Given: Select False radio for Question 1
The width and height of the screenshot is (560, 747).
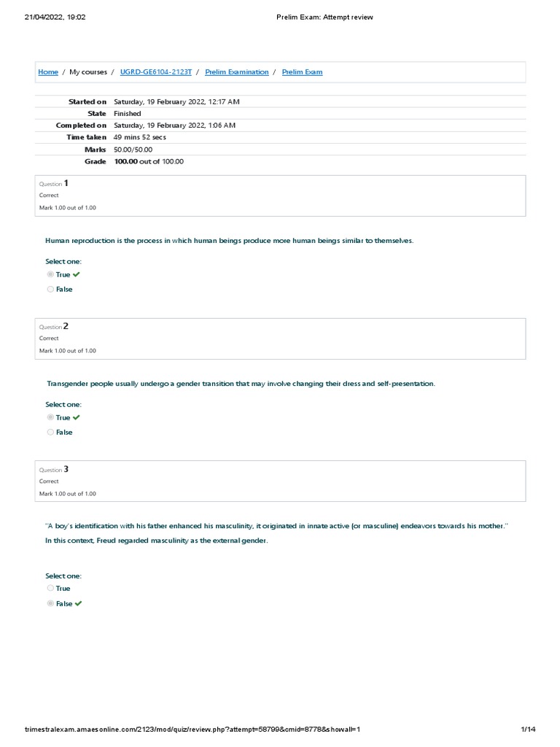Looking at the screenshot, I should point(50,289).
